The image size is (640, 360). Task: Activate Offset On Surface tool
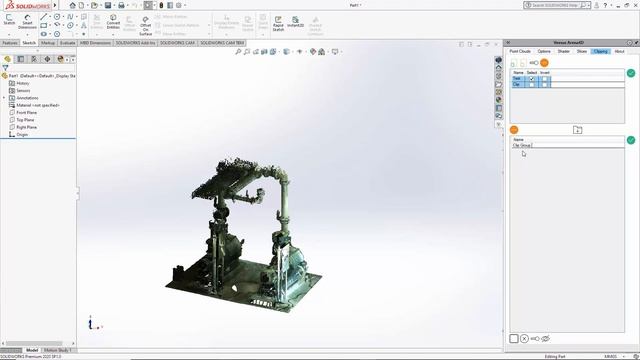(145, 26)
